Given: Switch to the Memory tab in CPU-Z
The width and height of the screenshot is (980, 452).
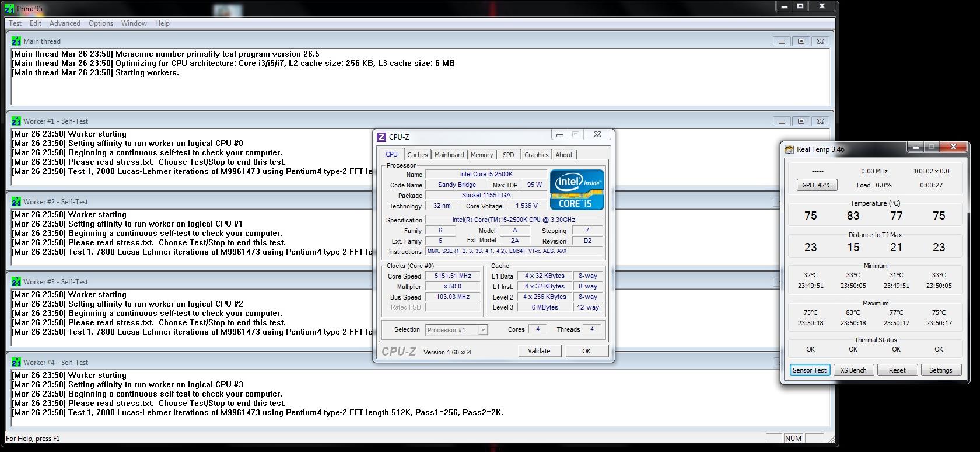Looking at the screenshot, I should [482, 155].
